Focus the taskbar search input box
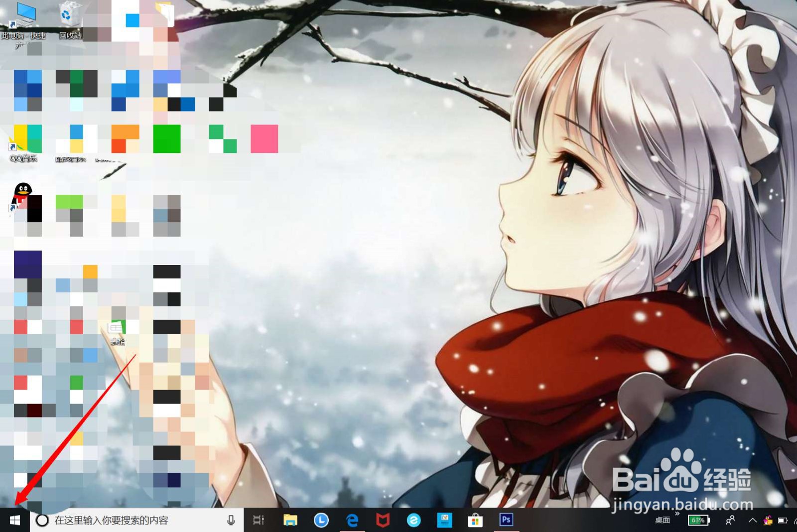This screenshot has width=797, height=532. (136, 521)
